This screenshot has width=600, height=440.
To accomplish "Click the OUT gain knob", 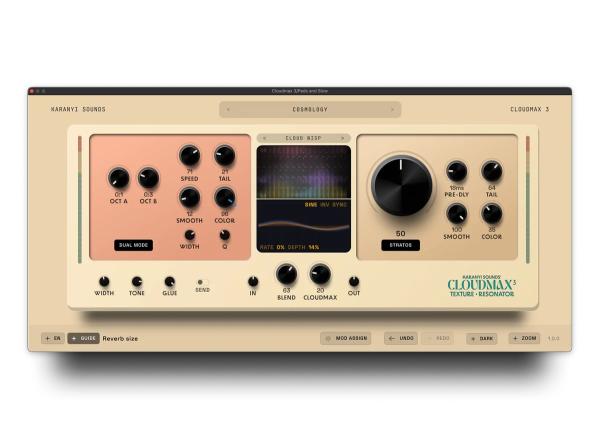I will tap(354, 282).
